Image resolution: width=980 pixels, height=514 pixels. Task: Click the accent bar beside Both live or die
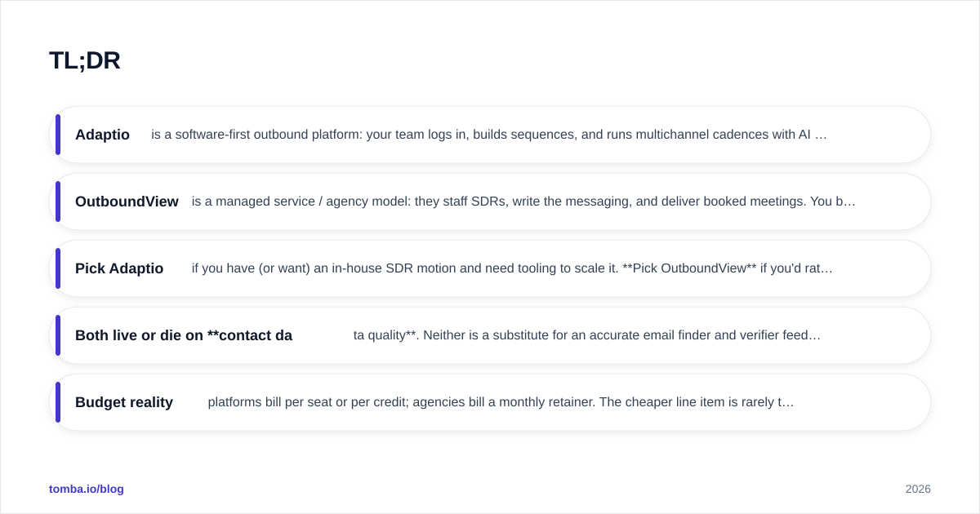click(58, 335)
